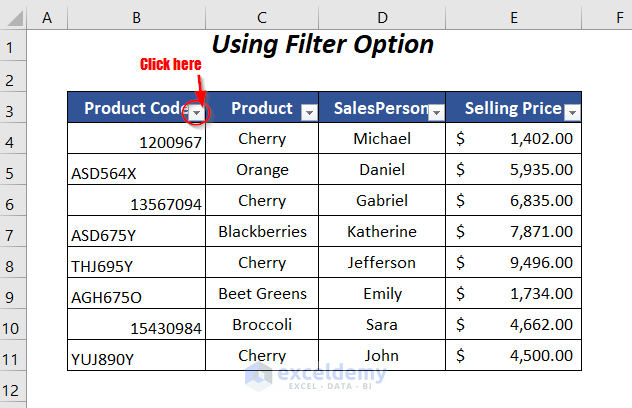Select row 7 header

click(x=13, y=233)
